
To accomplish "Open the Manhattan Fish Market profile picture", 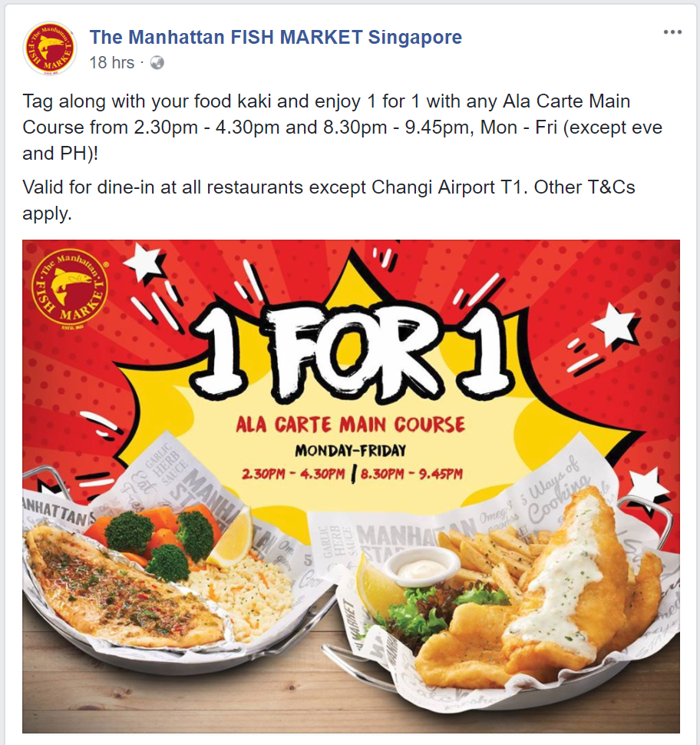I will pos(50,48).
